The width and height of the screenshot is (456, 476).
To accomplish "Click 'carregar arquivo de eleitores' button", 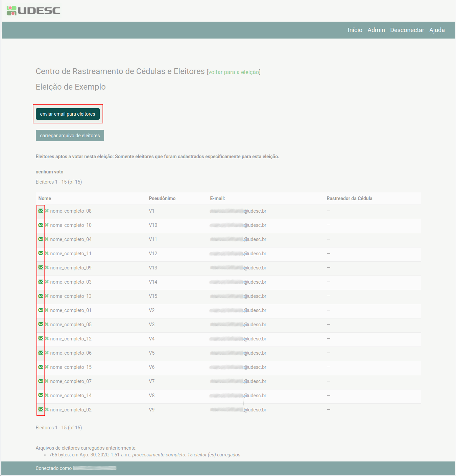I will point(70,136).
